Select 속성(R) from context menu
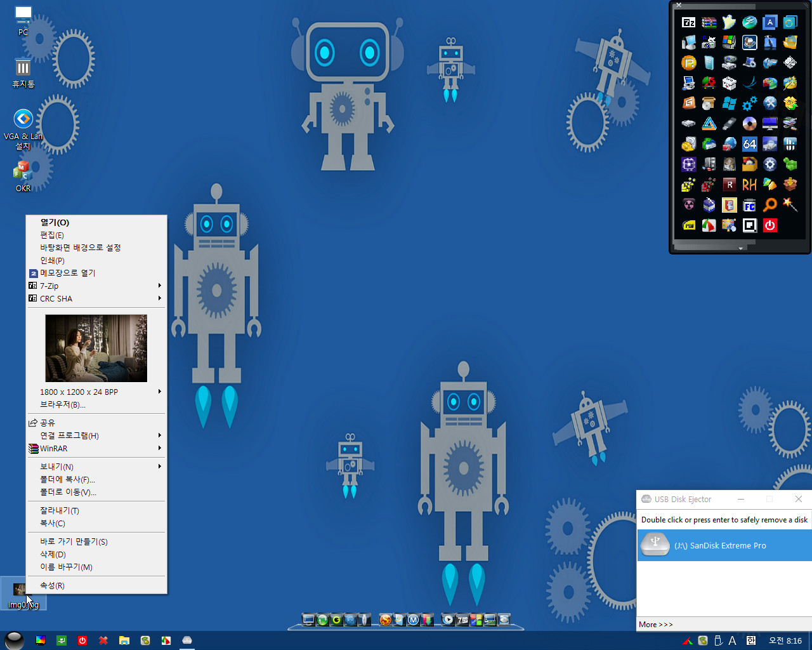The height and width of the screenshot is (650, 812). point(96,585)
